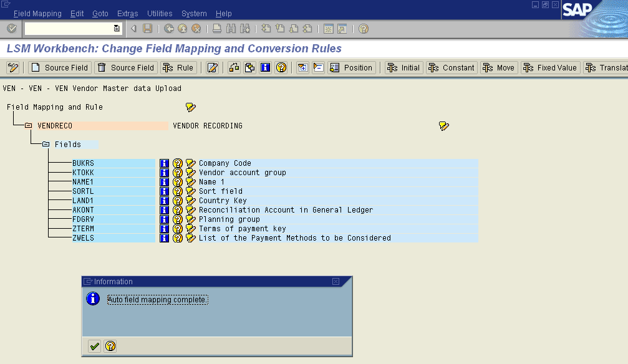Image resolution: width=628 pixels, height=364 pixels.
Task: Click the Position toolbar button
Action: point(351,68)
